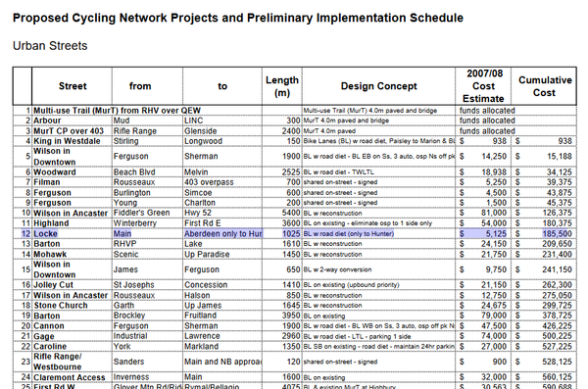Image resolution: width=588 pixels, height=389 pixels.
Task: Click the length value 5400
Action: pyautogui.click(x=282, y=213)
